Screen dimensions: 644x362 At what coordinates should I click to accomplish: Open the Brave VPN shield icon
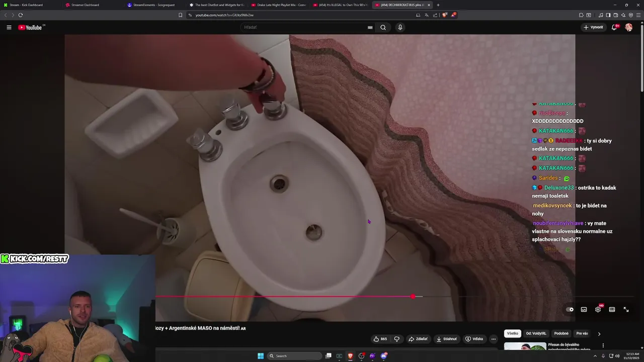coord(631,15)
